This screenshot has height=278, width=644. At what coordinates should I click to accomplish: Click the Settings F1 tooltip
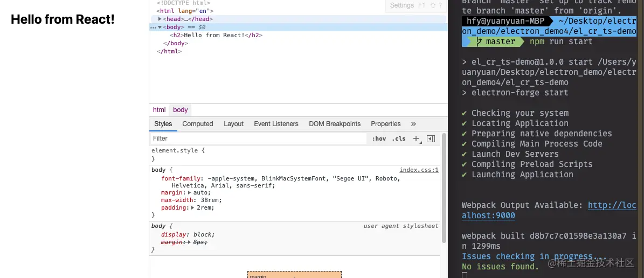point(416,5)
